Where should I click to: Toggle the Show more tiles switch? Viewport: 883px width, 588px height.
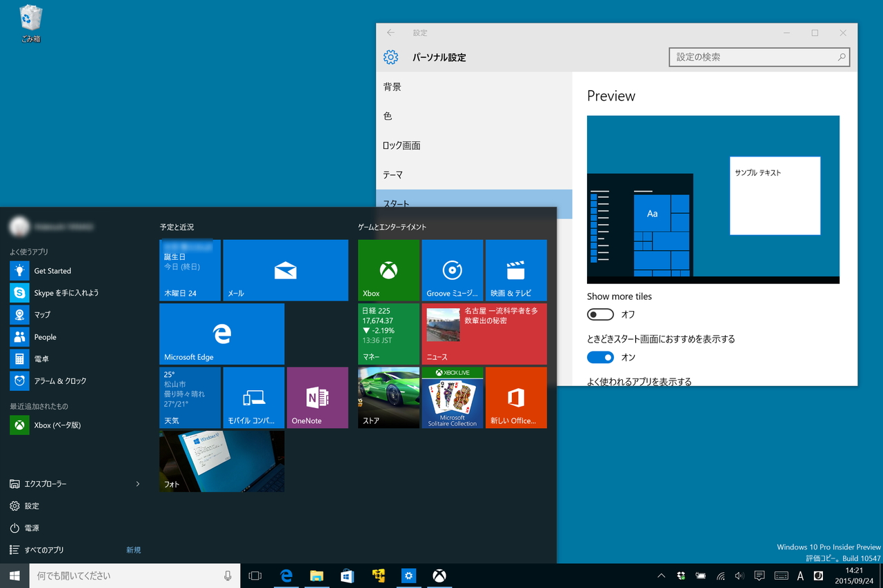(x=600, y=314)
